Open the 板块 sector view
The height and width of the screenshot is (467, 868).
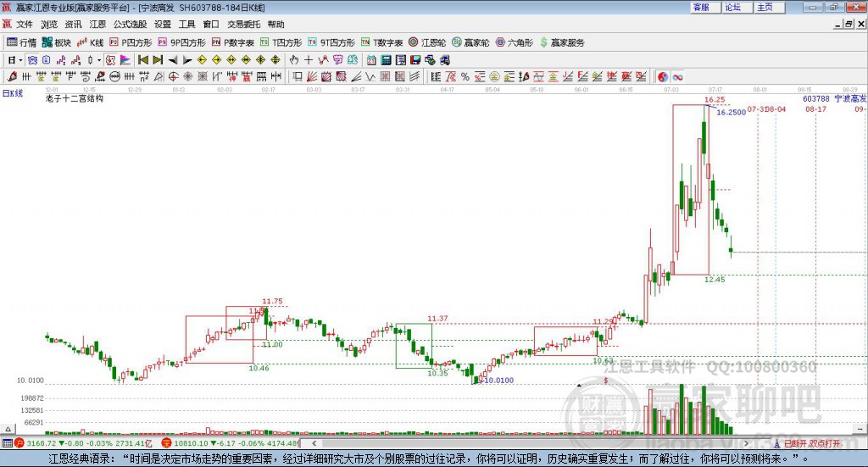(57, 42)
